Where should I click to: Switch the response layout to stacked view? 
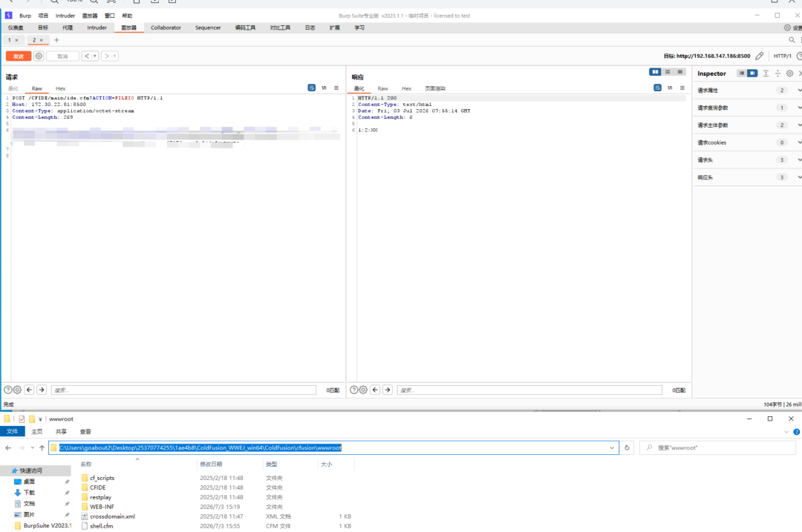[x=668, y=72]
